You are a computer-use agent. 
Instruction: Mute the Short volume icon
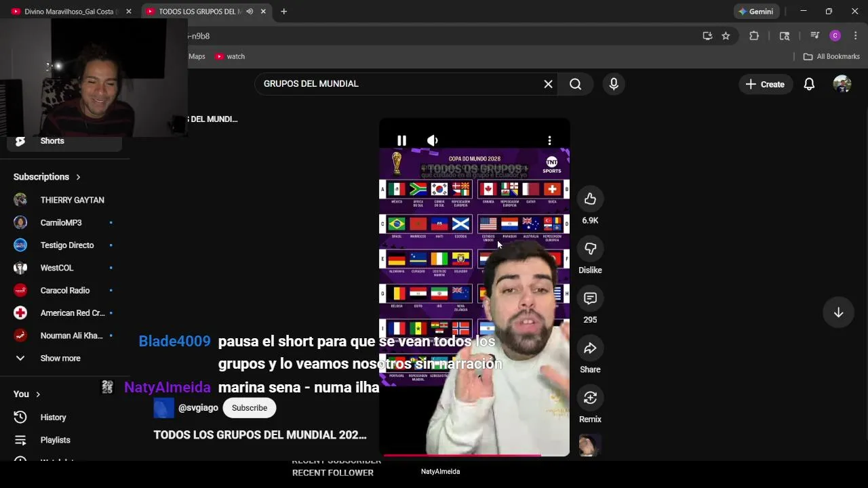click(x=433, y=140)
